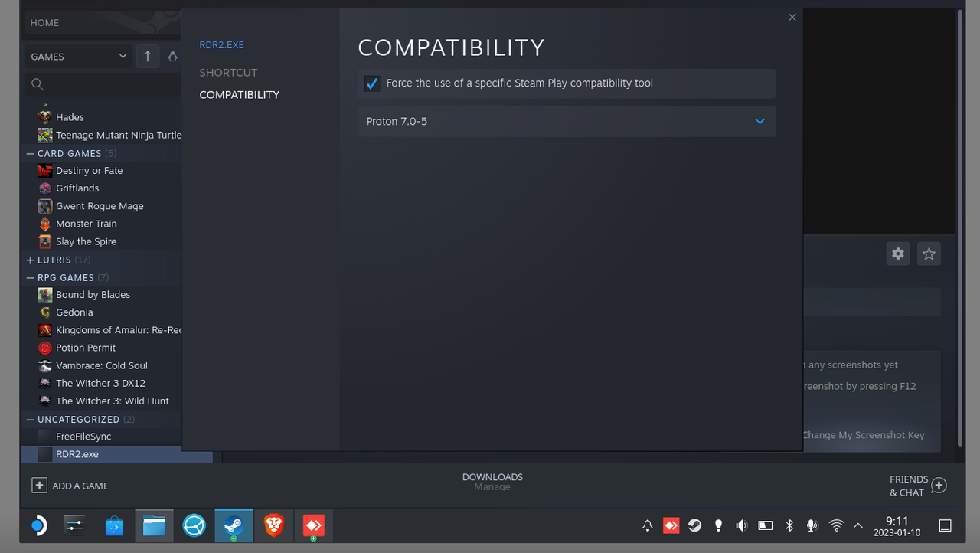Open the Proton 7.0-5 version dropdown

[x=566, y=121]
